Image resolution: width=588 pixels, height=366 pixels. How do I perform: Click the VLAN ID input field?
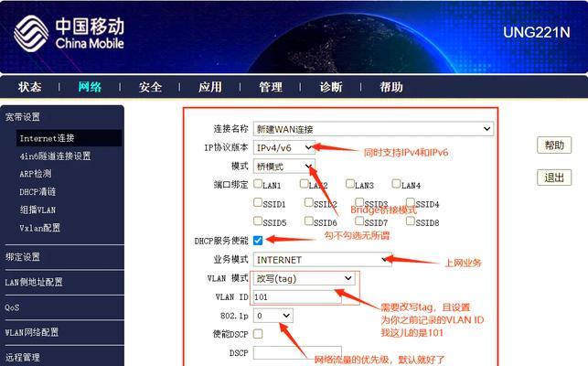pyautogui.click(x=297, y=297)
